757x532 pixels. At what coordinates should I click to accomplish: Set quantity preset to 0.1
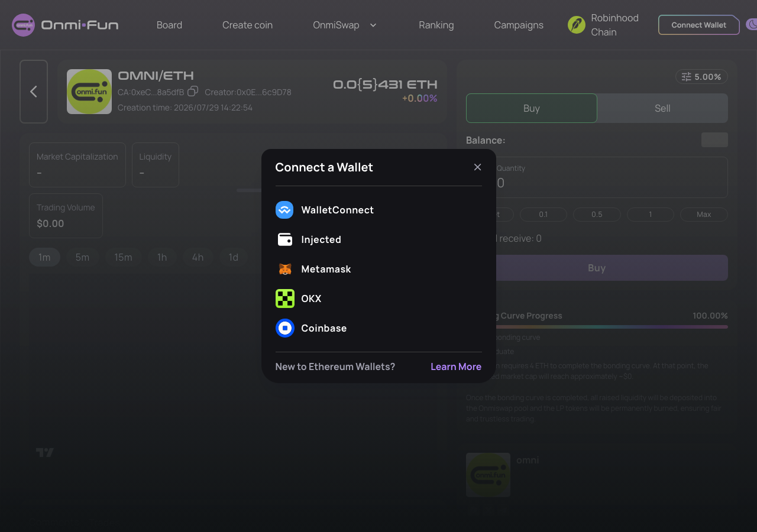(x=544, y=214)
